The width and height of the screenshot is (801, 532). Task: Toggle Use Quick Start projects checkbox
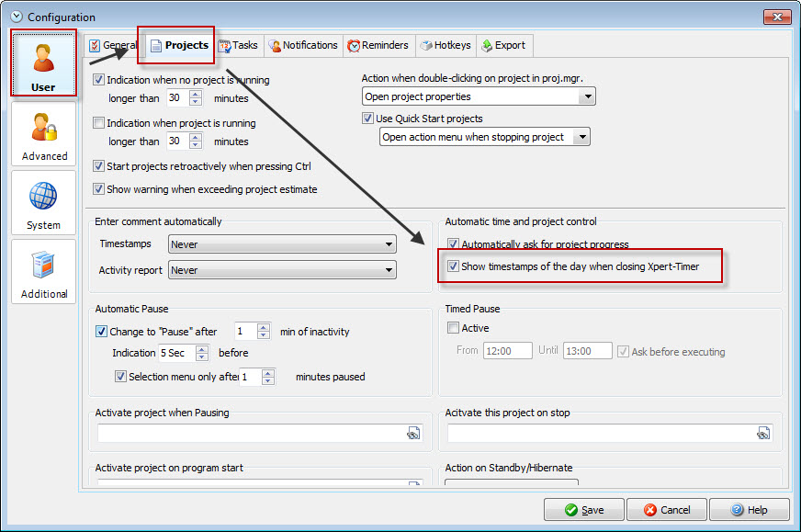[x=368, y=119]
